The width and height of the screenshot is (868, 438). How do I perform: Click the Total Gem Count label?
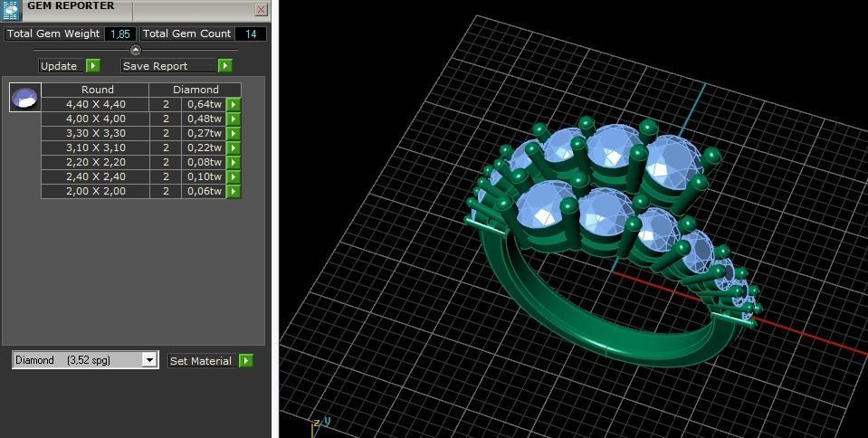coord(187,33)
